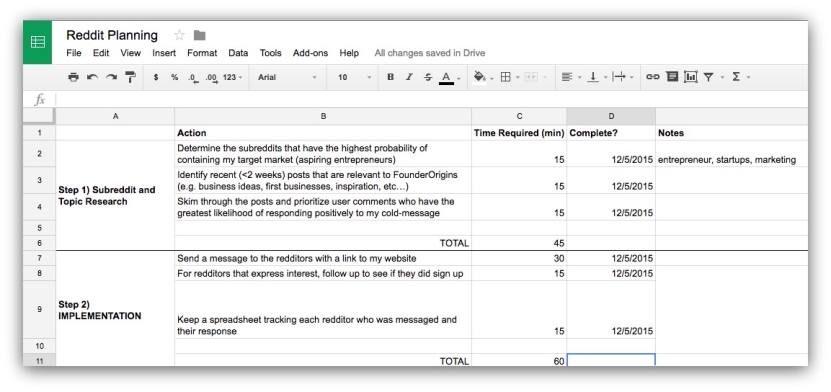This screenshot has width=831, height=392.
Task: Click the Print icon in toolbar
Action: [73, 77]
